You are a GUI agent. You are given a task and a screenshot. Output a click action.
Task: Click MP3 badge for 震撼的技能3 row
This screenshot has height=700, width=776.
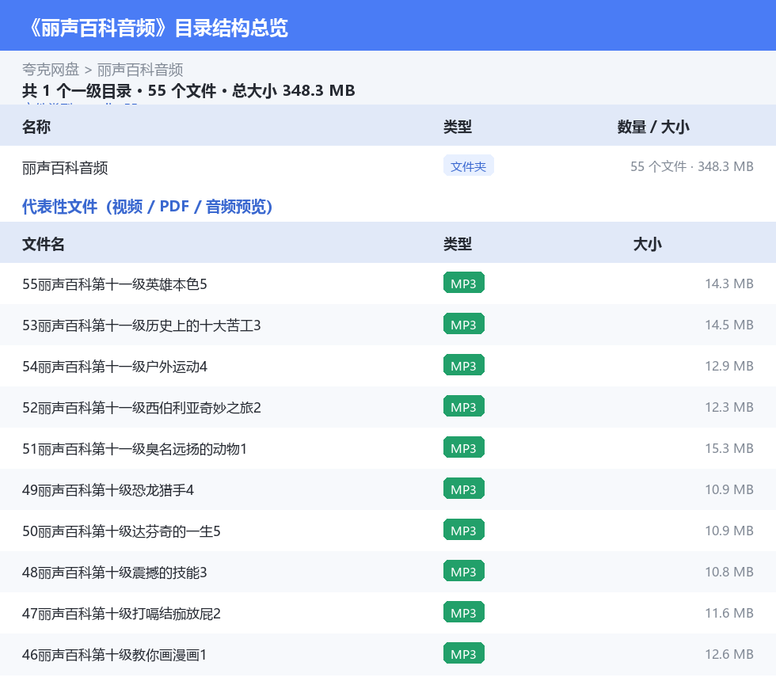464,571
